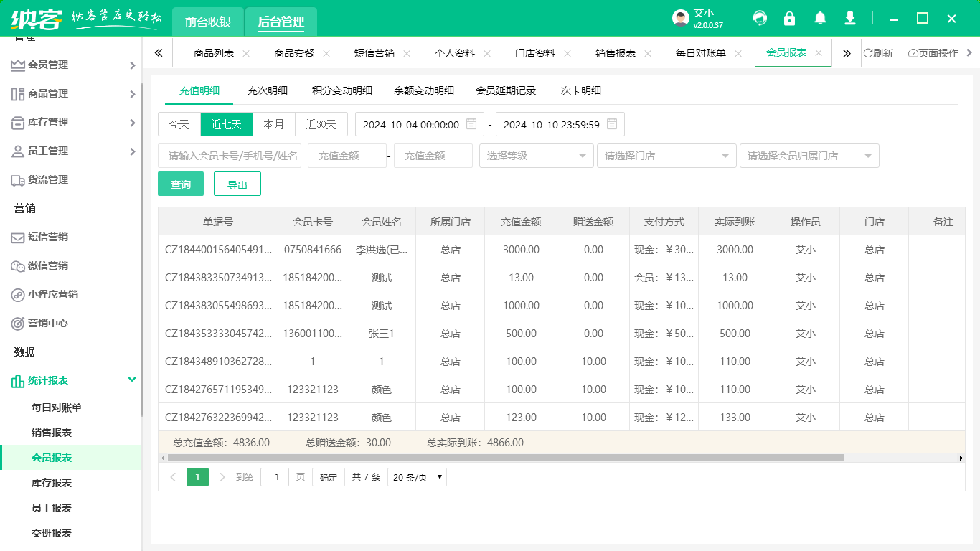This screenshot has height=551, width=980.
Task: Select the 今天 date range option
Action: click(x=179, y=124)
